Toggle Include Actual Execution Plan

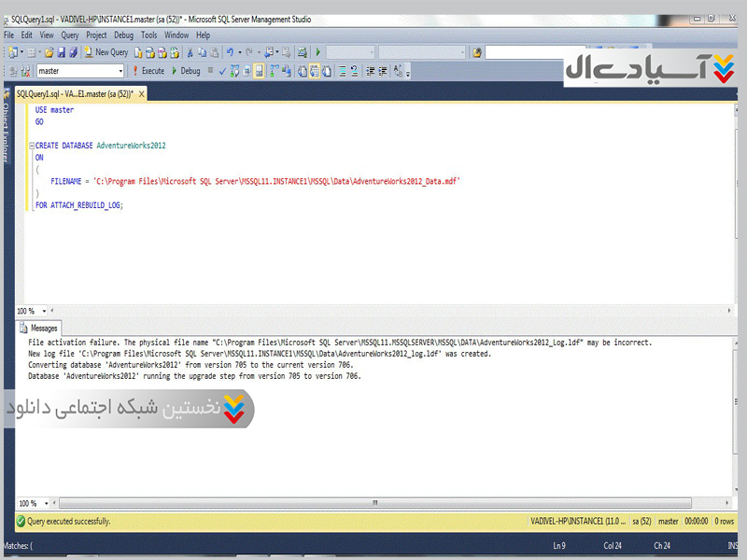pos(274,71)
